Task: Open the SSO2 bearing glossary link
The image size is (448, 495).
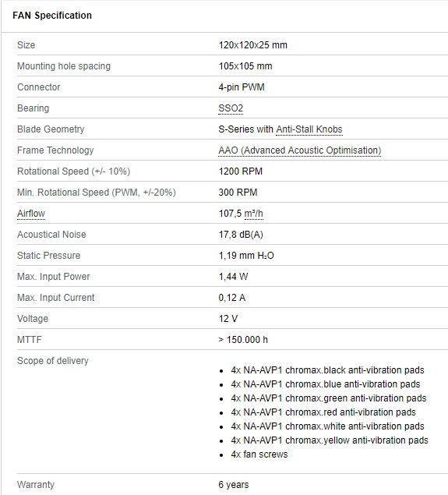Action: 231,108
